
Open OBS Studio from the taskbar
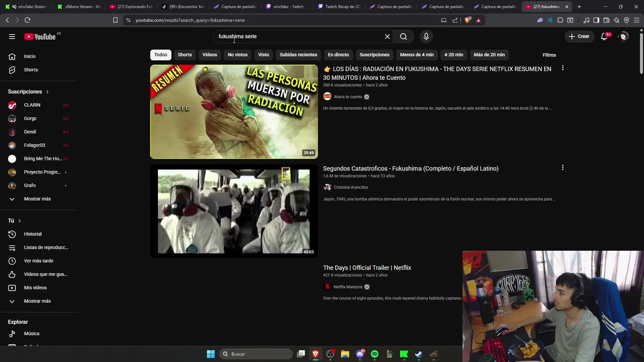pos(331,354)
